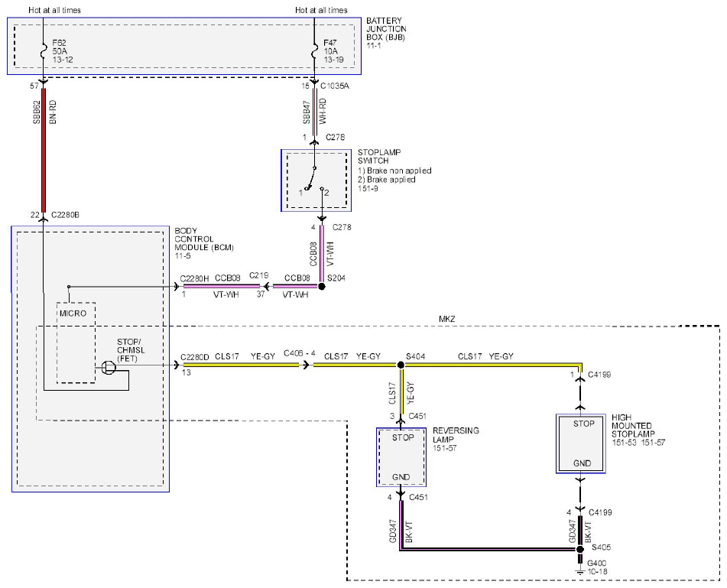The height and width of the screenshot is (588, 727).
Task: Click the C451 label at pin 4
Action: [x=418, y=497]
